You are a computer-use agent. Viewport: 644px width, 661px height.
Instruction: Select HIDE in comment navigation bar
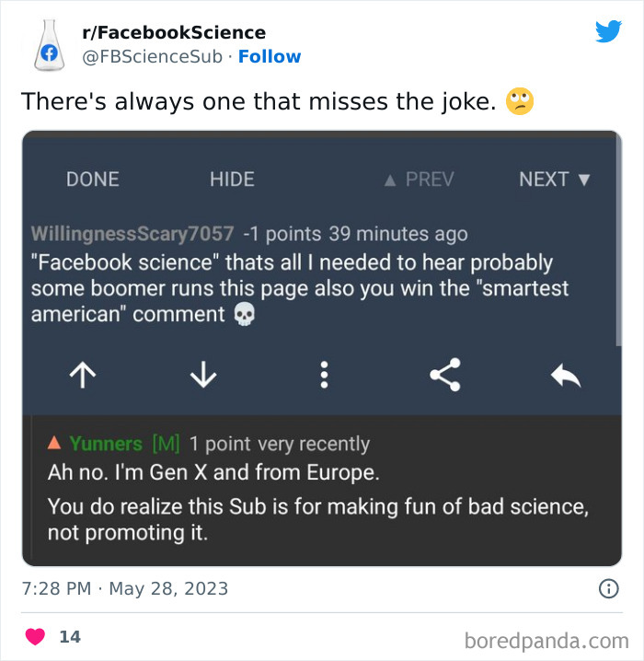(232, 180)
